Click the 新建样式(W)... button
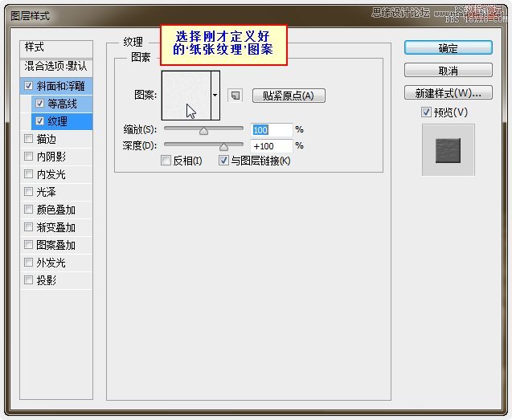The image size is (512, 420). coord(448,93)
